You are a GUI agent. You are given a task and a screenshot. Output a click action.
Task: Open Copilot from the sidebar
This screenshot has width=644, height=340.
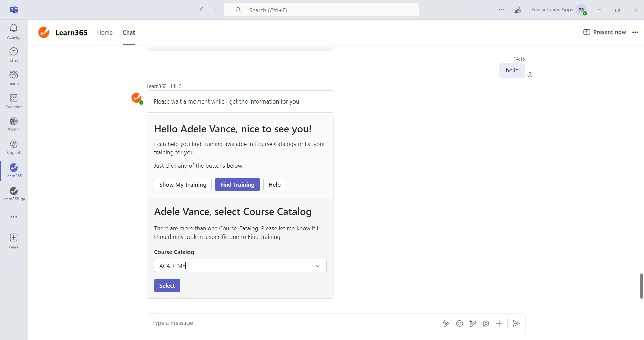[14, 147]
